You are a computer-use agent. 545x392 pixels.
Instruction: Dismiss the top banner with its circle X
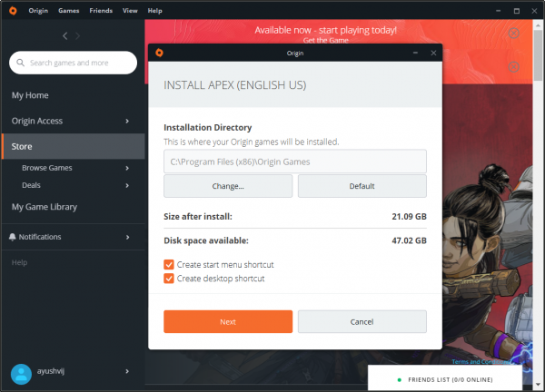514,34
